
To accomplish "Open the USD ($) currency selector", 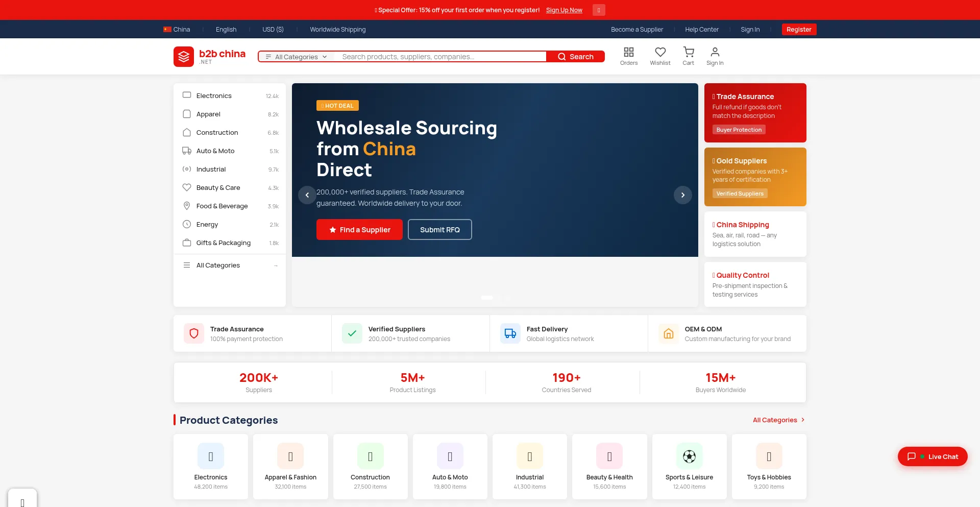I will tap(273, 29).
